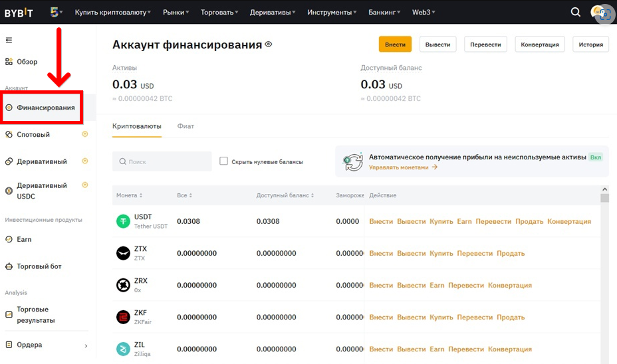Viewport: 617px width, 364px height.
Task: Open Банкинг dropdown menu
Action: (x=384, y=12)
